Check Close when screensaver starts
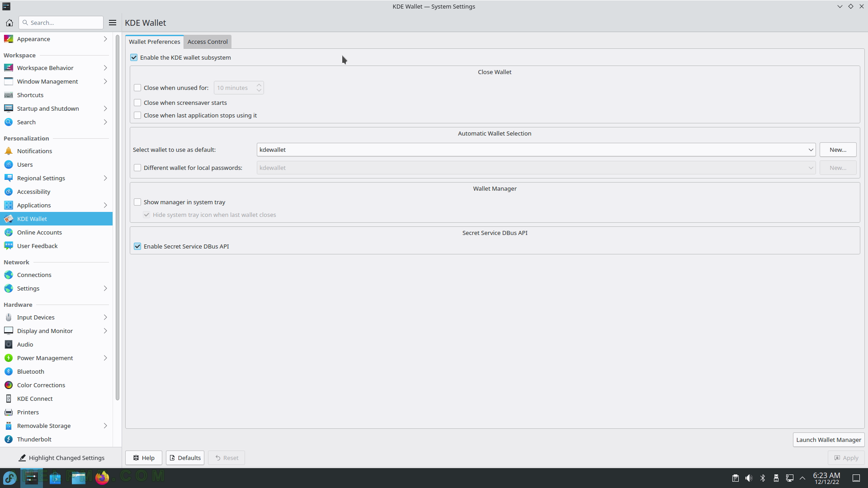The width and height of the screenshot is (868, 488). (137, 103)
